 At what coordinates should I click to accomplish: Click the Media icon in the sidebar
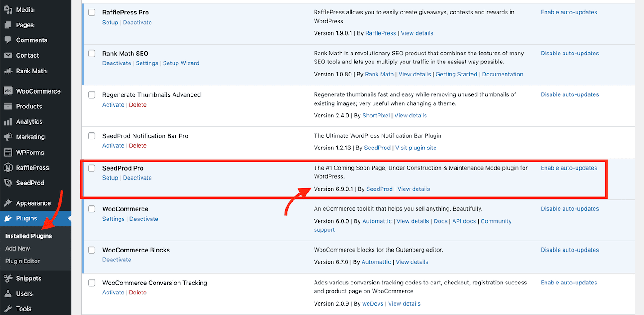click(x=8, y=9)
